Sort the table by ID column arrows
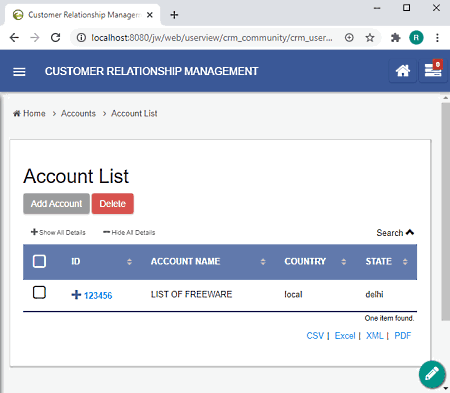 pyautogui.click(x=129, y=262)
